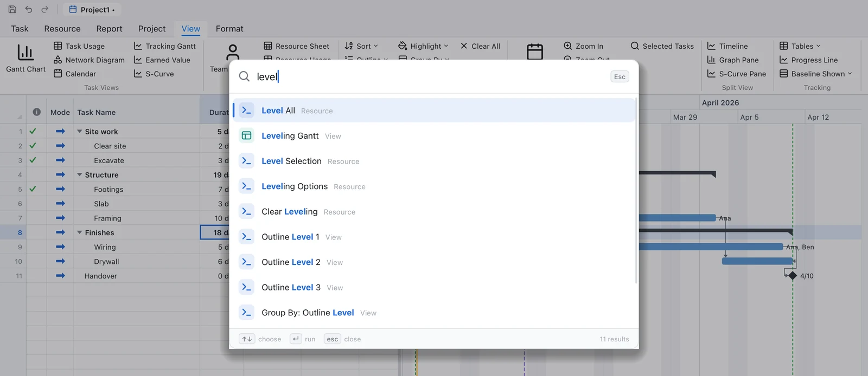Click the Handover milestone diamond

793,276
